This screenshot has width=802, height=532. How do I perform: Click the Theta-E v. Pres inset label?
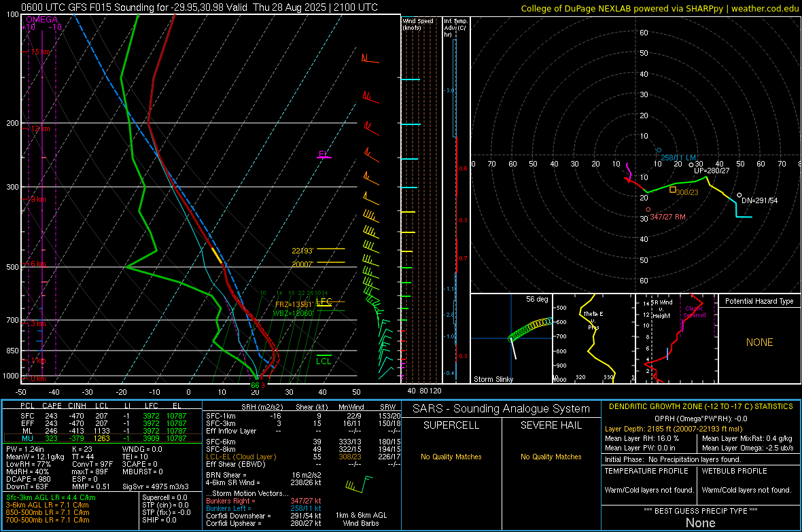click(593, 320)
